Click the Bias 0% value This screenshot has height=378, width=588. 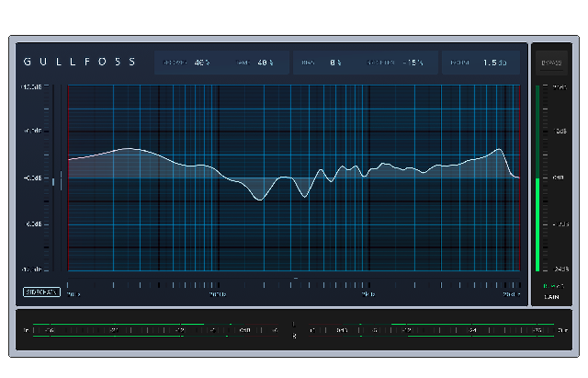[335, 63]
